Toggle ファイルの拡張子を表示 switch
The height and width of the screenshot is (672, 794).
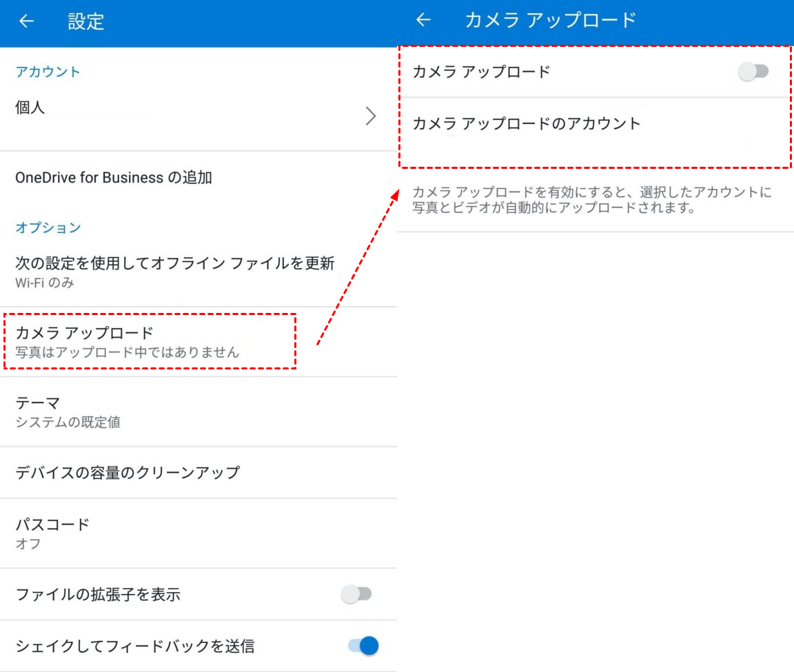[x=356, y=593]
